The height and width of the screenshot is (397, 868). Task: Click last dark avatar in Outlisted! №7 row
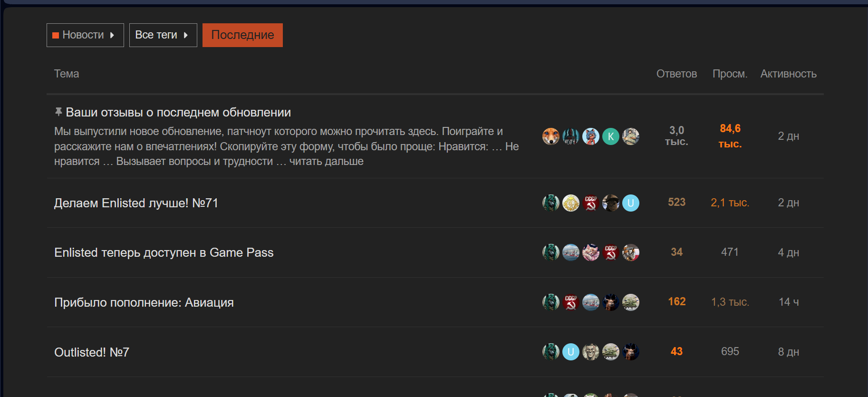pos(631,352)
